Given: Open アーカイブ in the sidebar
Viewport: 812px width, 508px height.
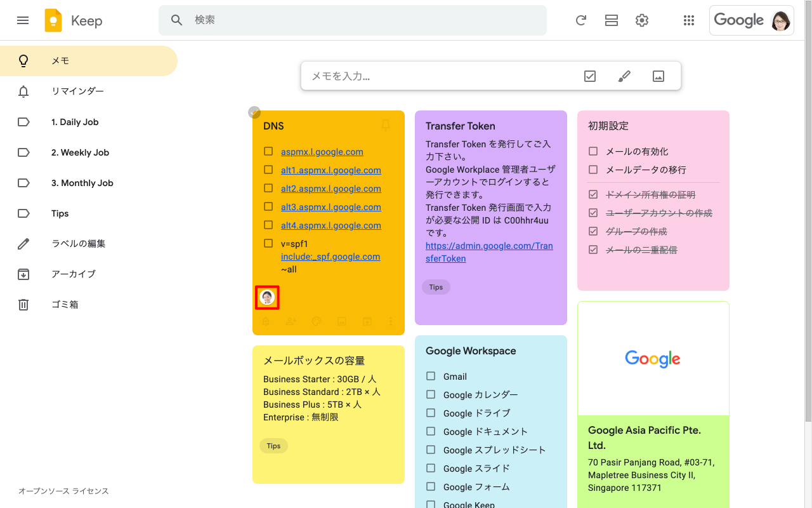Looking at the screenshot, I should click(89, 274).
